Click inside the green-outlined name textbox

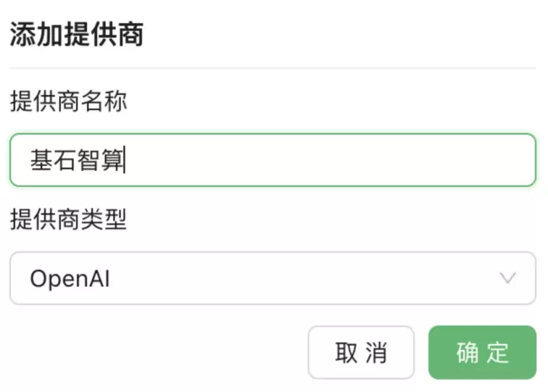coord(273,160)
